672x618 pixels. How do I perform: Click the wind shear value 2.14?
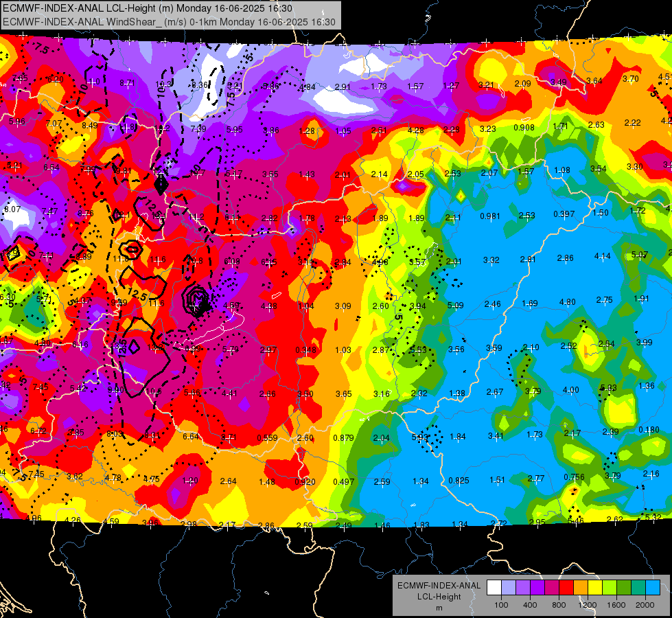380,174
